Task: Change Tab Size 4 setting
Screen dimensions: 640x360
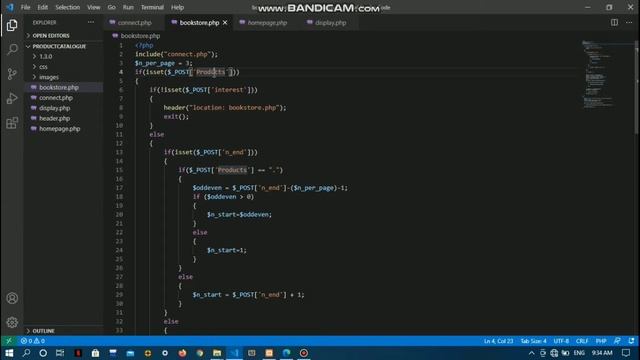Action: tap(533, 341)
